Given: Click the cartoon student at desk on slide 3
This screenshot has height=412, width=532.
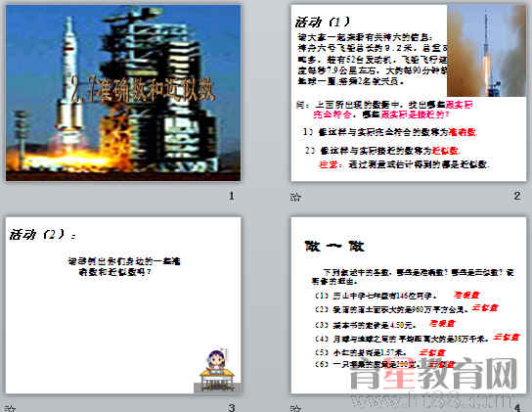Looking at the screenshot, I should click(x=217, y=370).
